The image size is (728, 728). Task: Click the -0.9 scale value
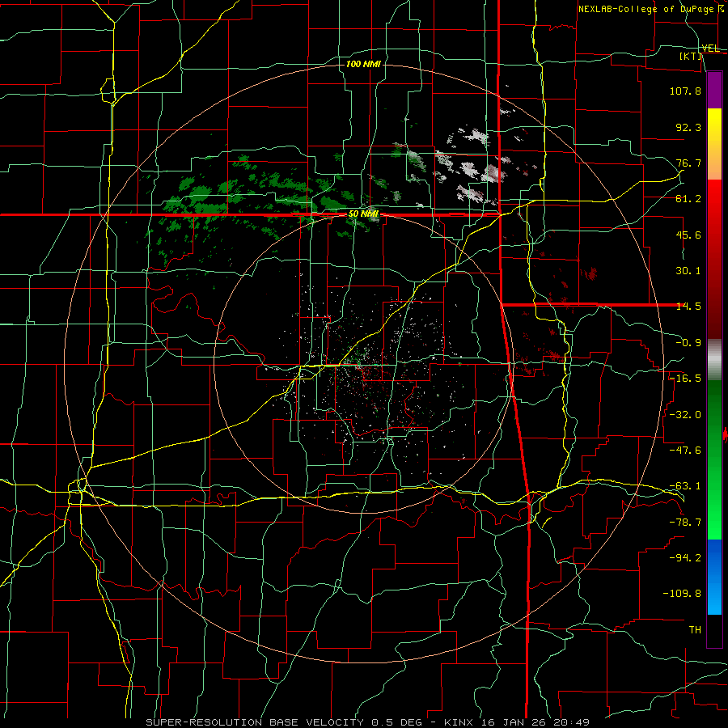688,343
